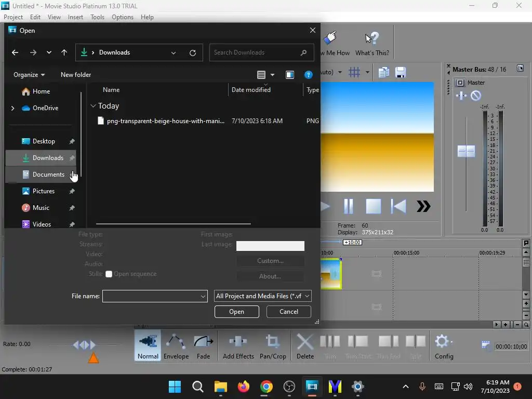Go up one folder level
This screenshot has height=399, width=532.
(64, 52)
